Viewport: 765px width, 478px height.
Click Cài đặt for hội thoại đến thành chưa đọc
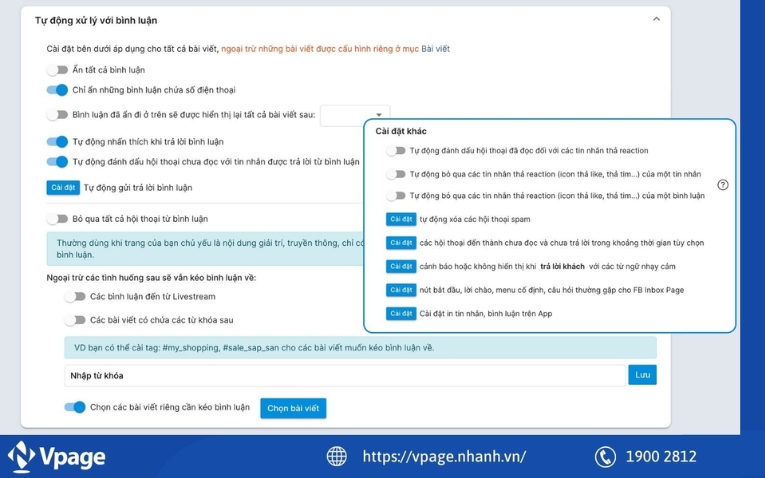(401, 242)
